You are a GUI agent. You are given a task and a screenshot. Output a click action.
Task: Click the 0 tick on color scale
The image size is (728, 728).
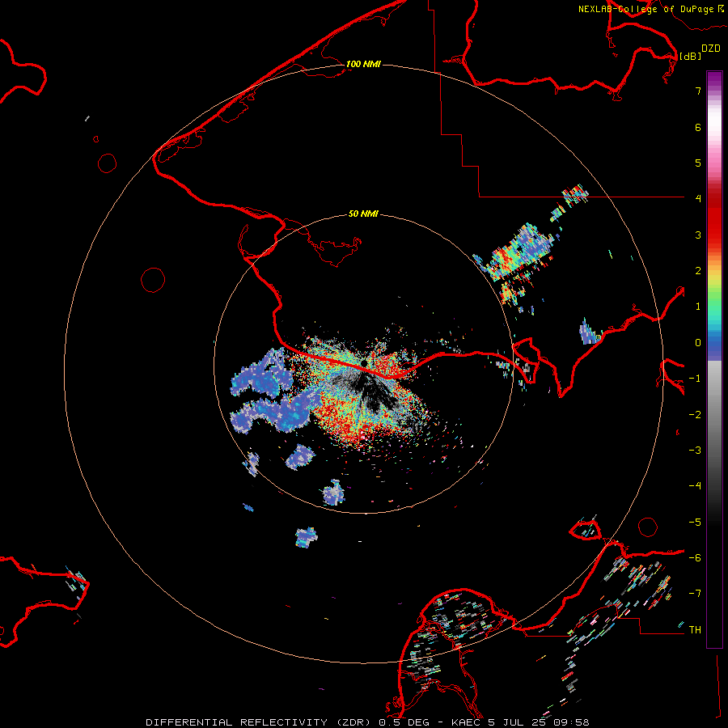(698, 343)
